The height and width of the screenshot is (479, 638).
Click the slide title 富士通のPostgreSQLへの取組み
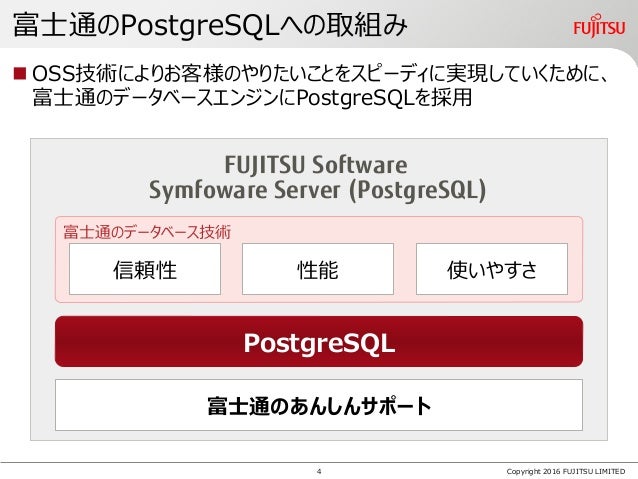(210, 25)
